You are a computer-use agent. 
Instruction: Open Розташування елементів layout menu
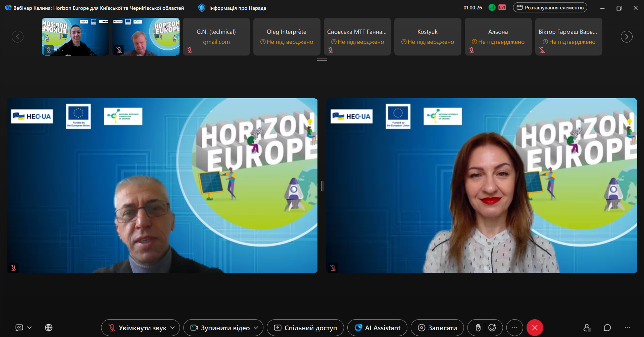tap(550, 7)
